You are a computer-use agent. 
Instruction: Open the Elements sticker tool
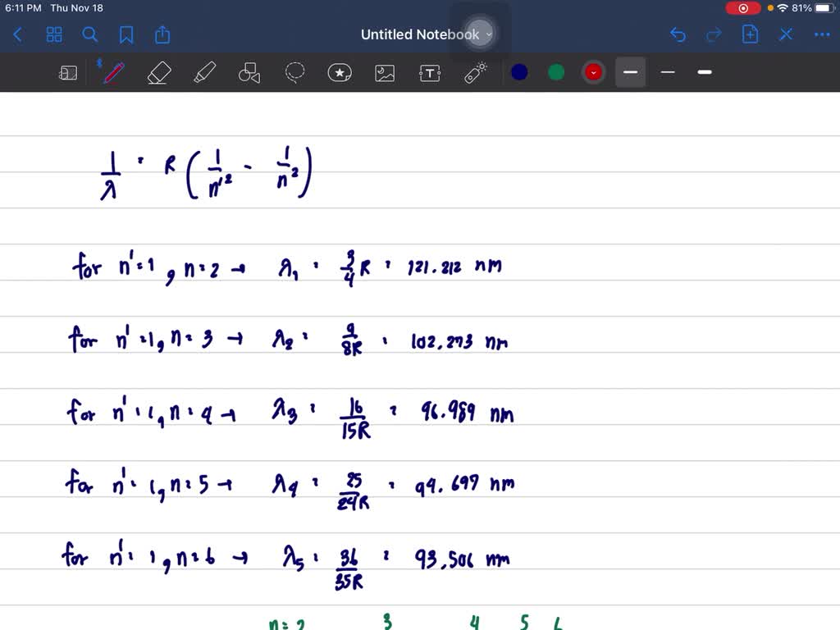pyautogui.click(x=340, y=73)
